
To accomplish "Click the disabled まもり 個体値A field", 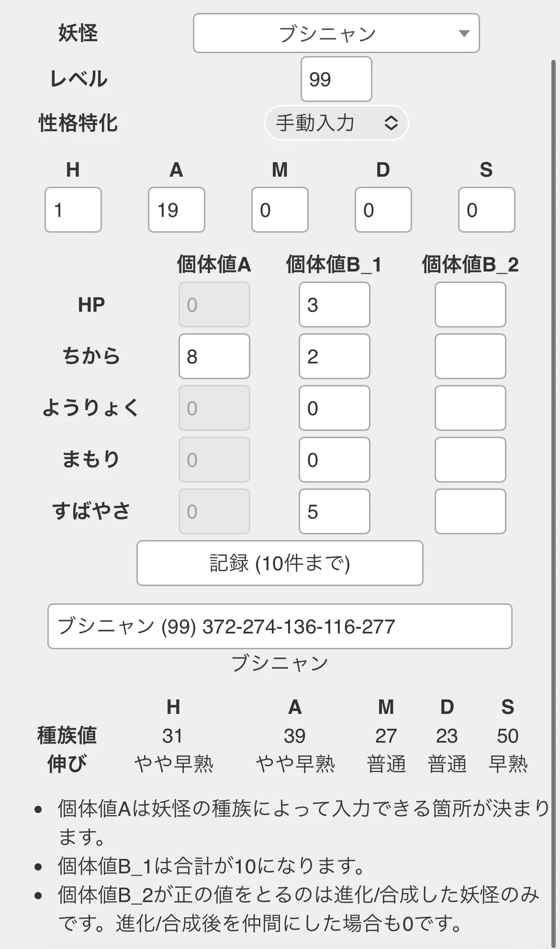I will click(x=214, y=460).
